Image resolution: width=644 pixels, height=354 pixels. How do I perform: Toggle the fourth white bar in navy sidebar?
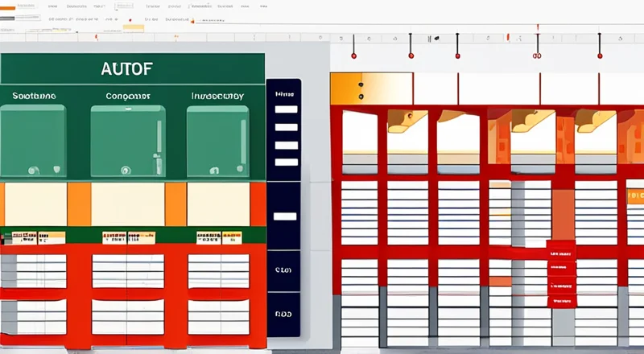[x=286, y=216]
